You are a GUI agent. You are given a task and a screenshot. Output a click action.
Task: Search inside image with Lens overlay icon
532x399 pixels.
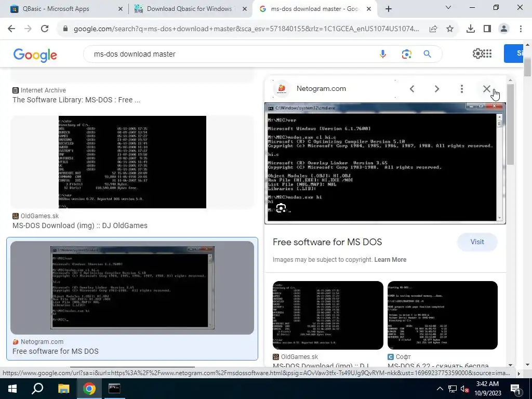[x=281, y=208]
